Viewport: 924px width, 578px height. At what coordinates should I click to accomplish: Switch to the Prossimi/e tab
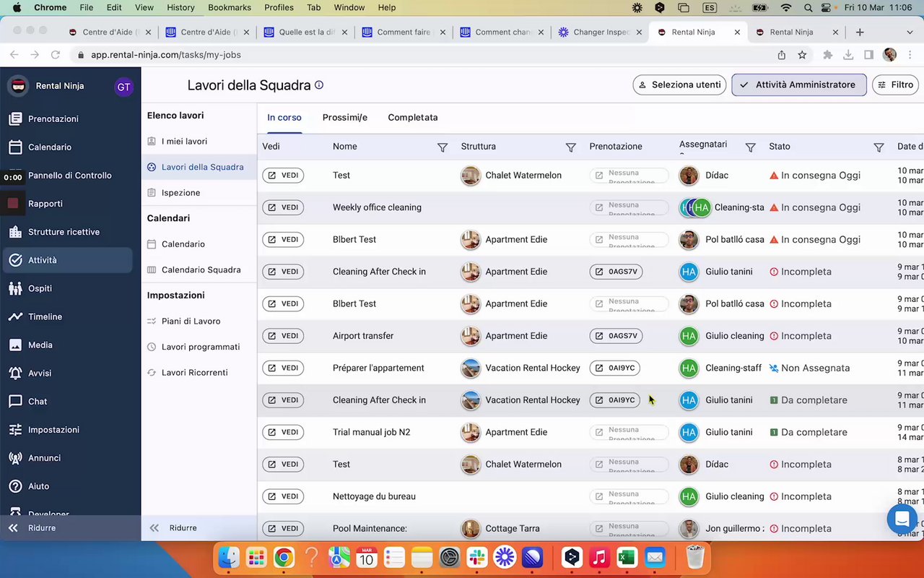[345, 118]
